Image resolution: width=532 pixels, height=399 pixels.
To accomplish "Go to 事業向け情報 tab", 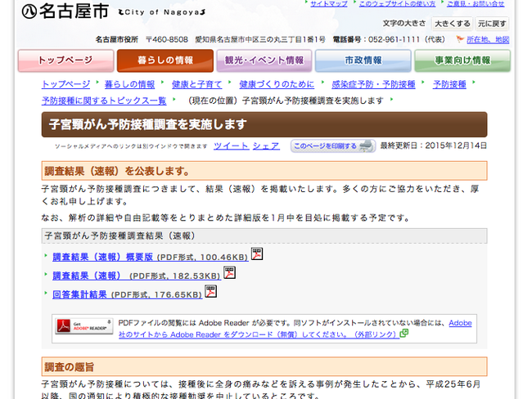I will (462, 61).
